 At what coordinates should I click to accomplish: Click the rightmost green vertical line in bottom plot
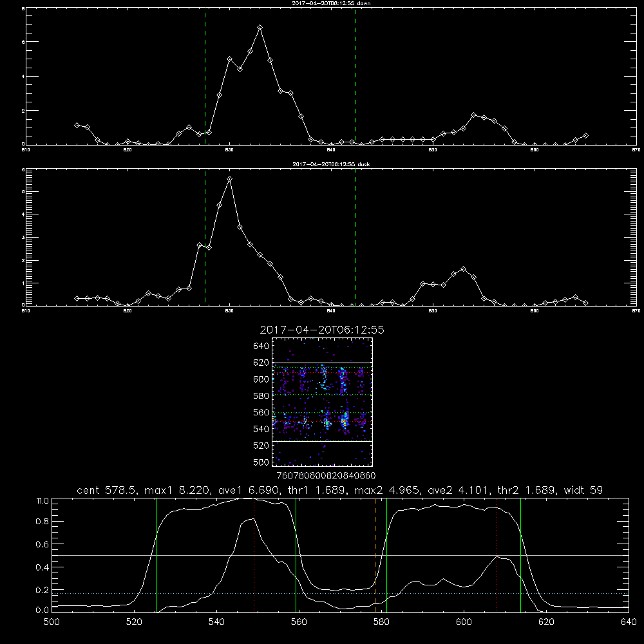[x=520, y=554]
